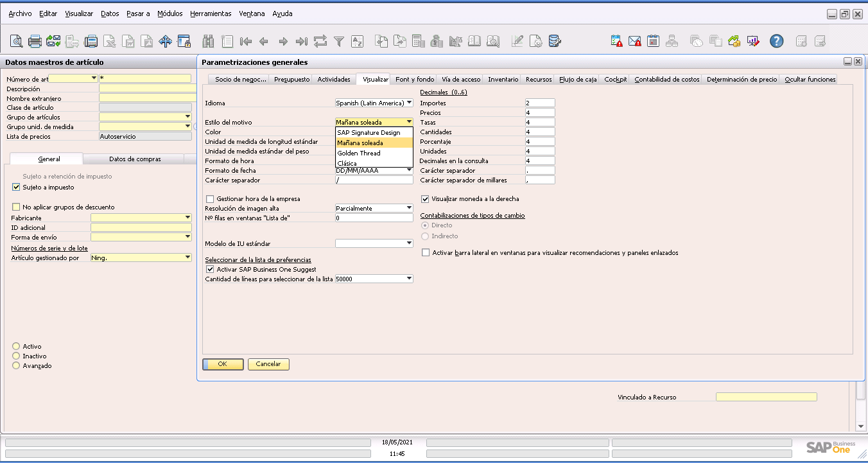Click the Cancelar button
The width and height of the screenshot is (868, 463).
click(268, 364)
